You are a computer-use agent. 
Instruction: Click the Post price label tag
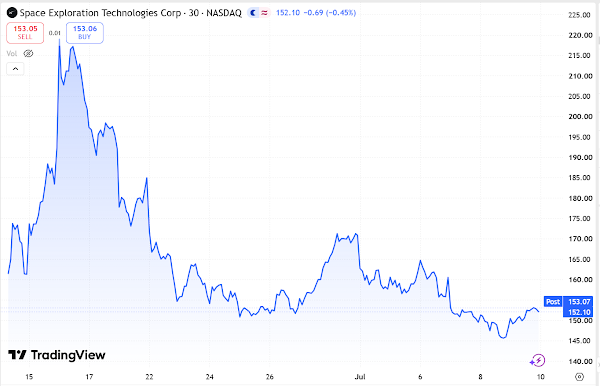[553, 301]
